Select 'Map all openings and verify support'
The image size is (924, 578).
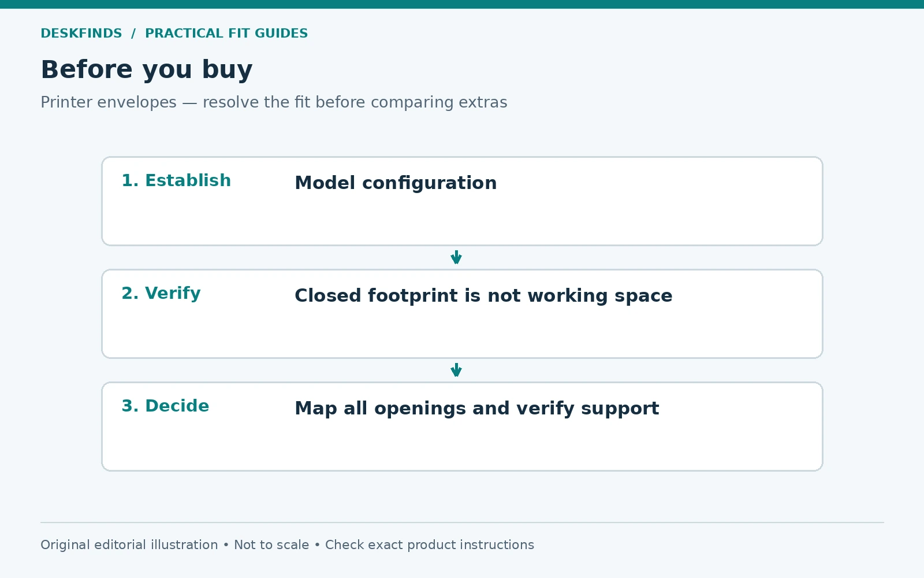tap(476, 409)
